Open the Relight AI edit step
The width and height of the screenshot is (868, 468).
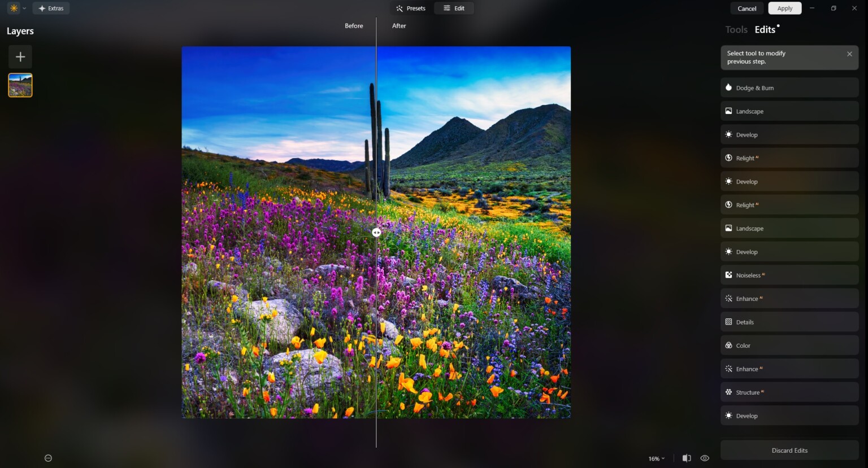pos(789,158)
